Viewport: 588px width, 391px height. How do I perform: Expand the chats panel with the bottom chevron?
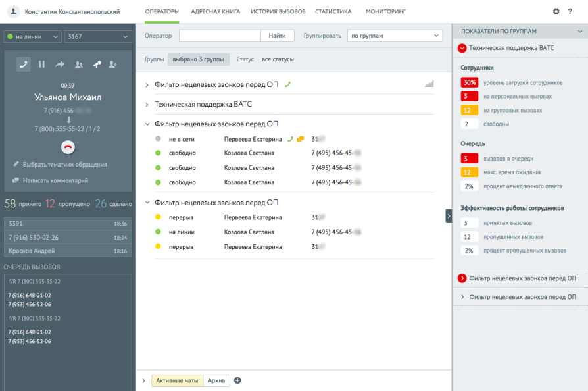pyautogui.click(x=143, y=380)
